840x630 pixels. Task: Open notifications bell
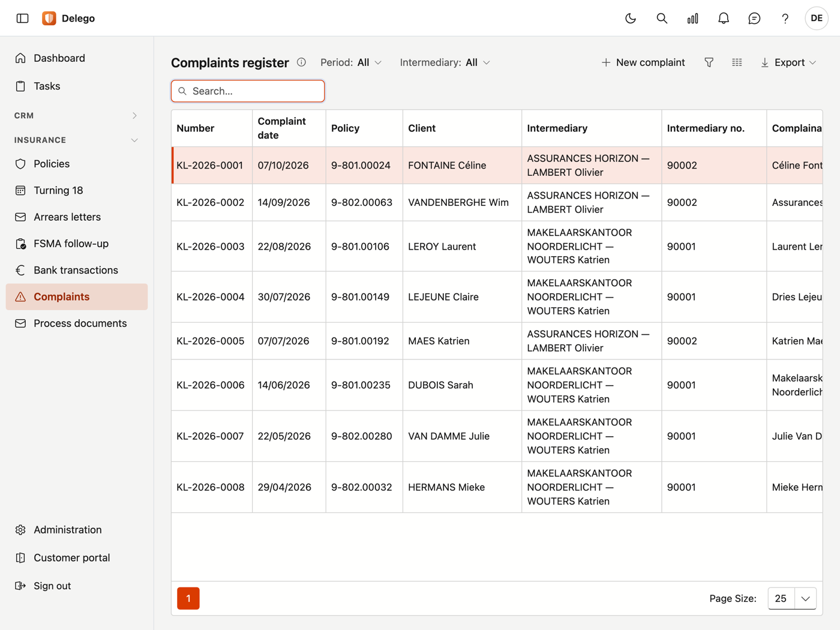[724, 18]
